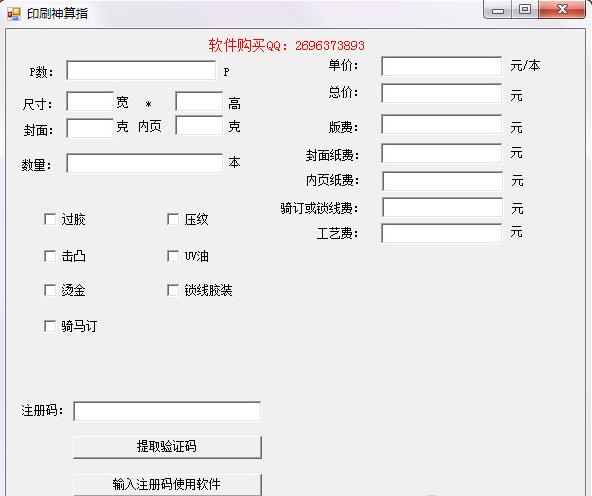Tick the 压纹 option
The height and width of the screenshot is (496, 592).
pos(173,219)
